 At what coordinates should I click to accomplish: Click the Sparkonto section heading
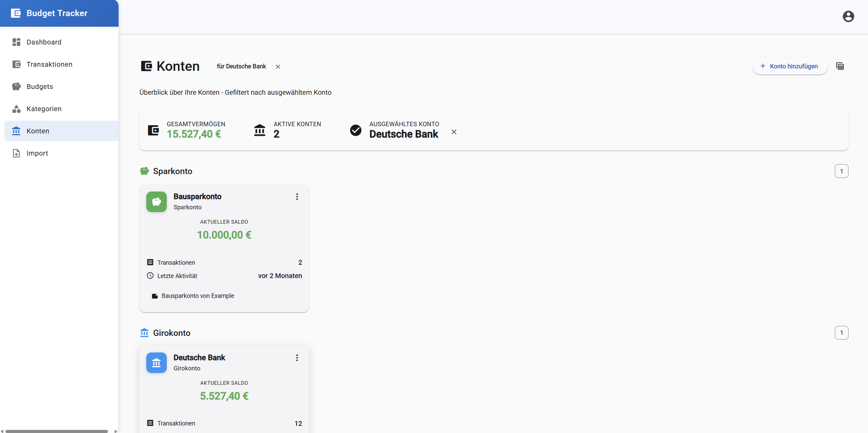(173, 171)
